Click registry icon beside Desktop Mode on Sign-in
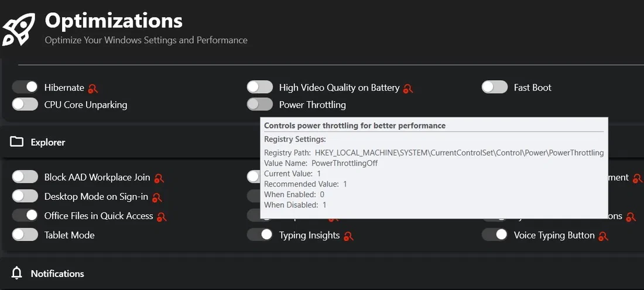The height and width of the screenshot is (290, 644). (157, 197)
